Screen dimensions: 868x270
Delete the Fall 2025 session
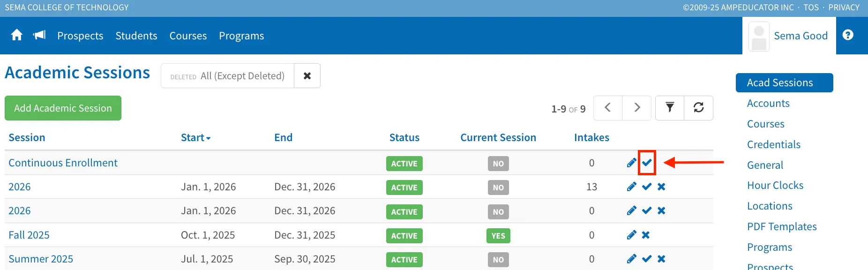pyautogui.click(x=646, y=235)
